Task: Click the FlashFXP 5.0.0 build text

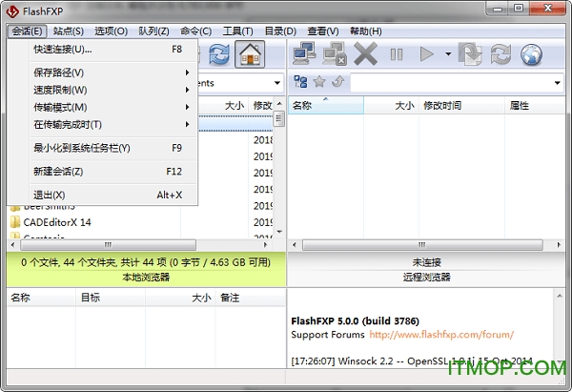Action: [x=355, y=320]
